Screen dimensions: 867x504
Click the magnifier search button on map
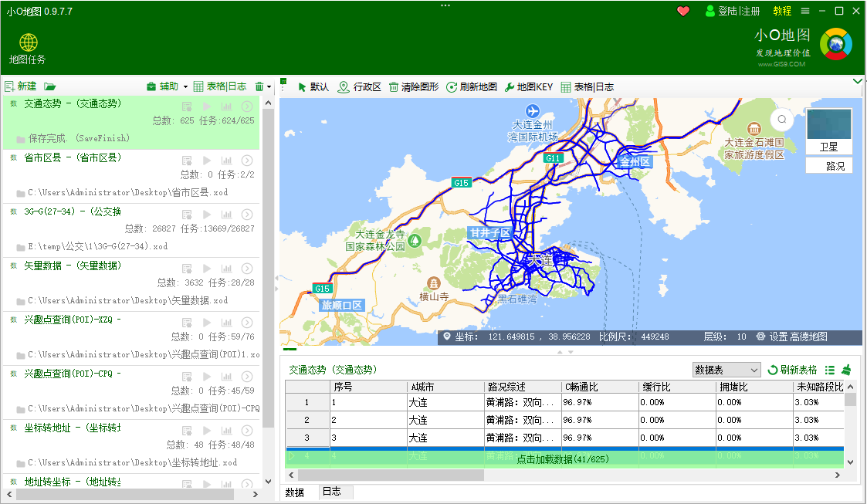pyautogui.click(x=782, y=120)
